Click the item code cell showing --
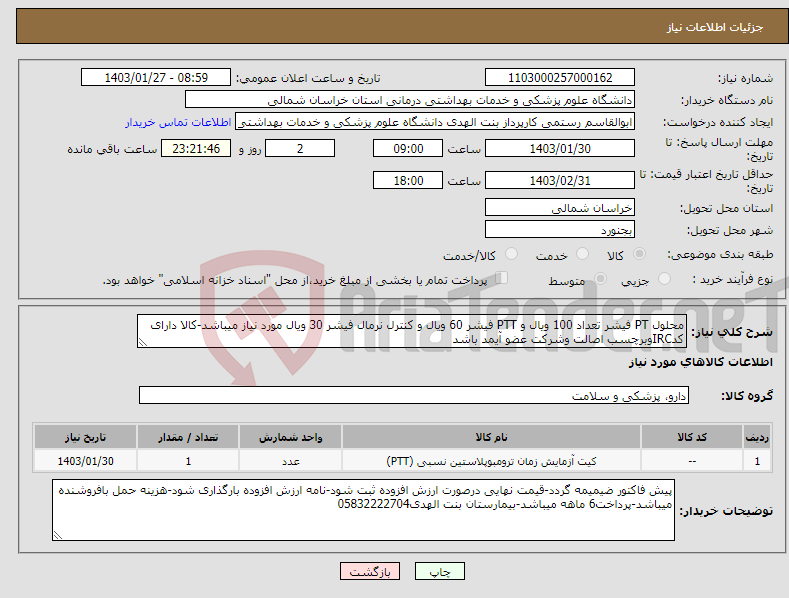Screen dimensions: 789x598 click(692, 461)
